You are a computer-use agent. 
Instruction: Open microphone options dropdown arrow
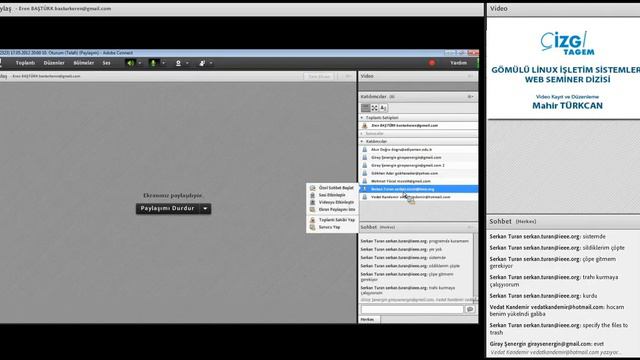(x=163, y=63)
